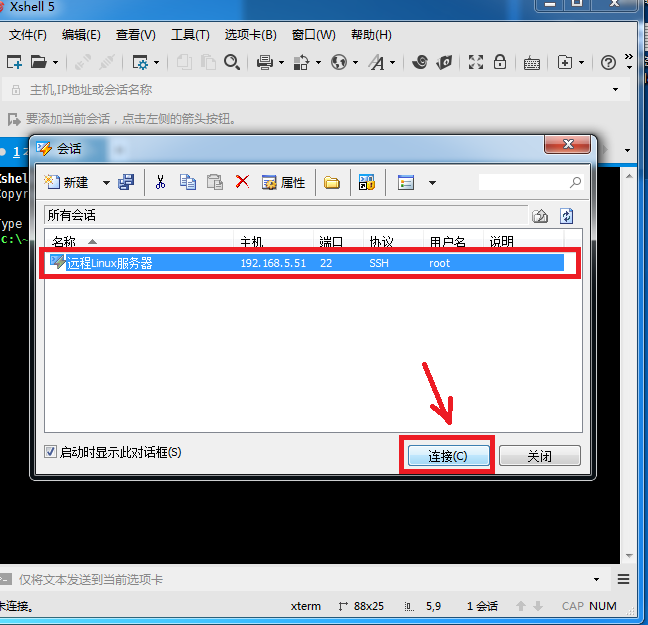Click the red X delete session icon
The height and width of the screenshot is (625, 648).
(242, 182)
